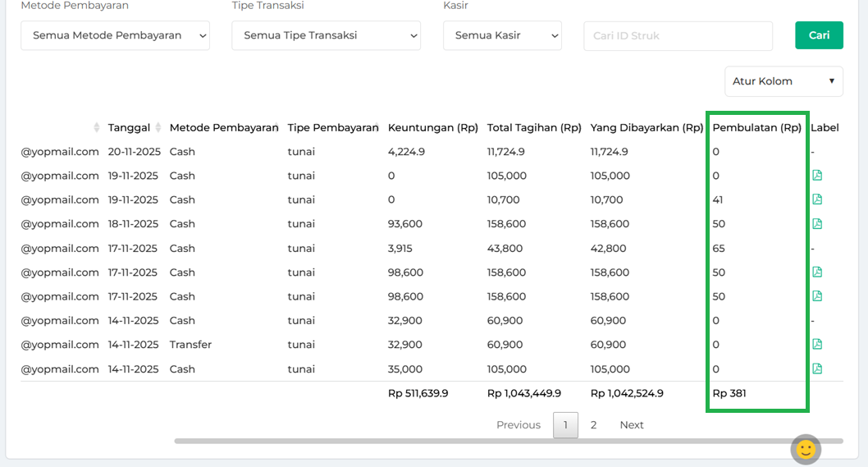Open the label PDF for the 10,700 transaction
Viewport: 868px width, 467px height.
pyautogui.click(x=816, y=199)
